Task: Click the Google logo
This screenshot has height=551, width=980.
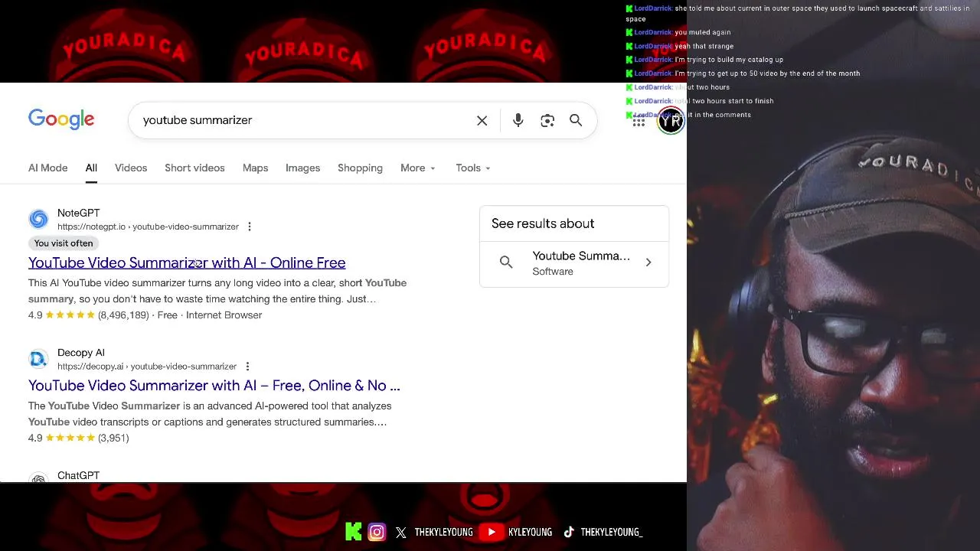Action: [x=61, y=119]
